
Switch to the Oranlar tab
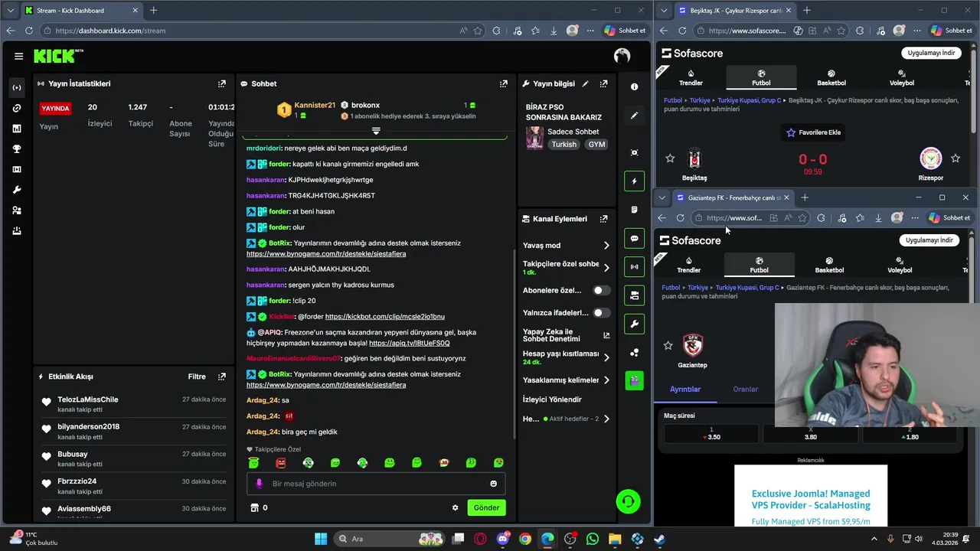point(745,390)
